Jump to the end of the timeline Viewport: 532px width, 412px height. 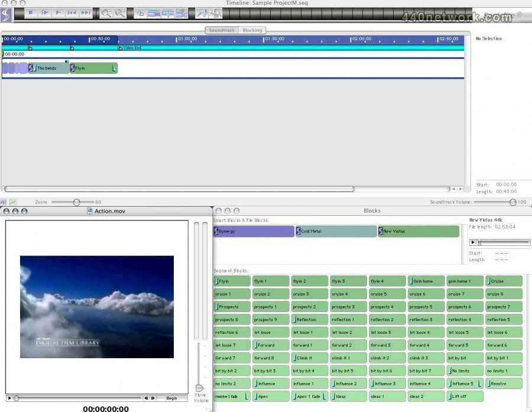(85, 13)
